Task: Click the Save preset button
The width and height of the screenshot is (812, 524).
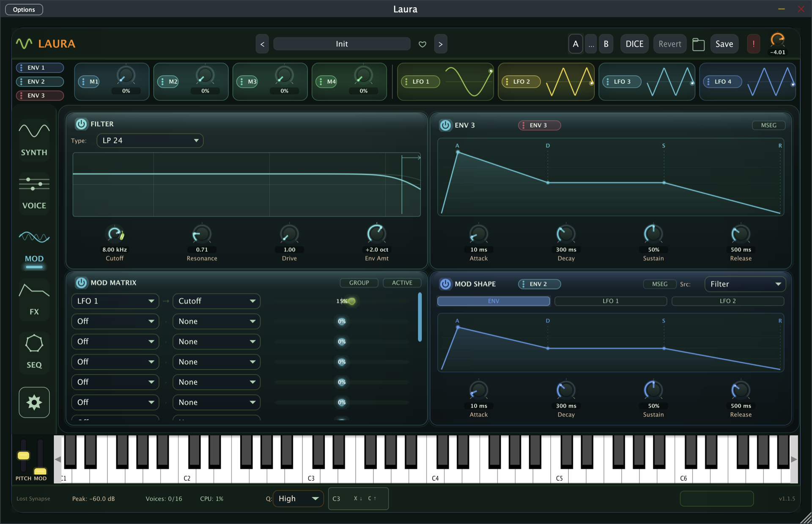Action: point(724,44)
